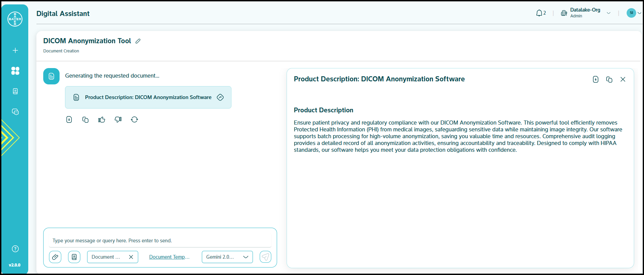This screenshot has height=275, width=644.
Task: Open the SI user profile menu
Action: [633, 13]
